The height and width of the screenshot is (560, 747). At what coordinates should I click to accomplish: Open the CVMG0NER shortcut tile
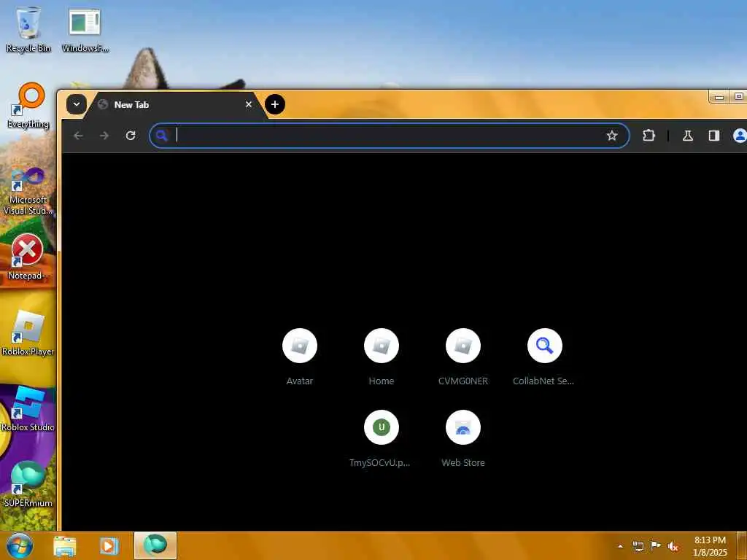point(463,357)
